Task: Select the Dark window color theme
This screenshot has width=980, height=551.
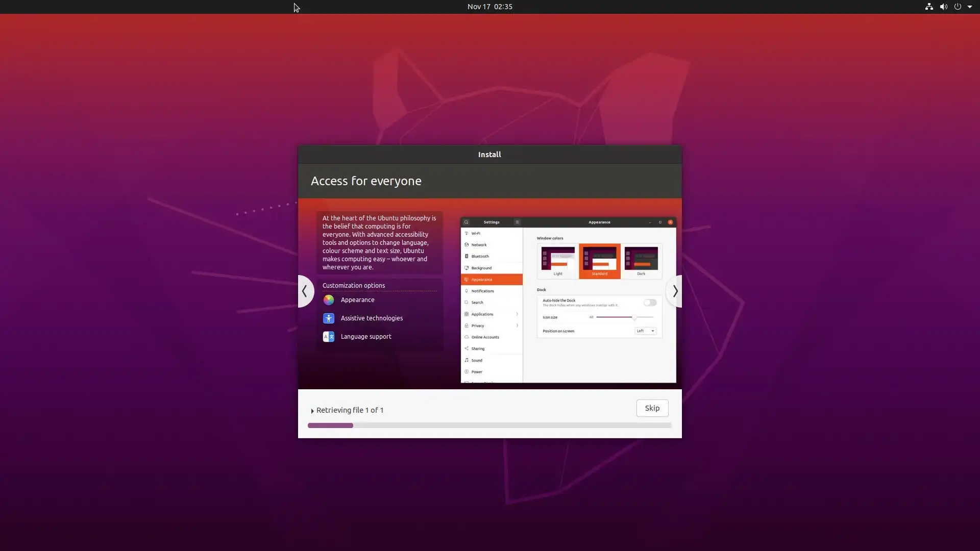Action: [641, 261]
